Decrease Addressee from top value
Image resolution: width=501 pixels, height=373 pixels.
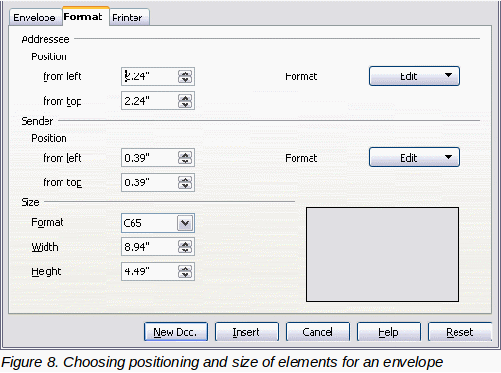[x=185, y=104]
